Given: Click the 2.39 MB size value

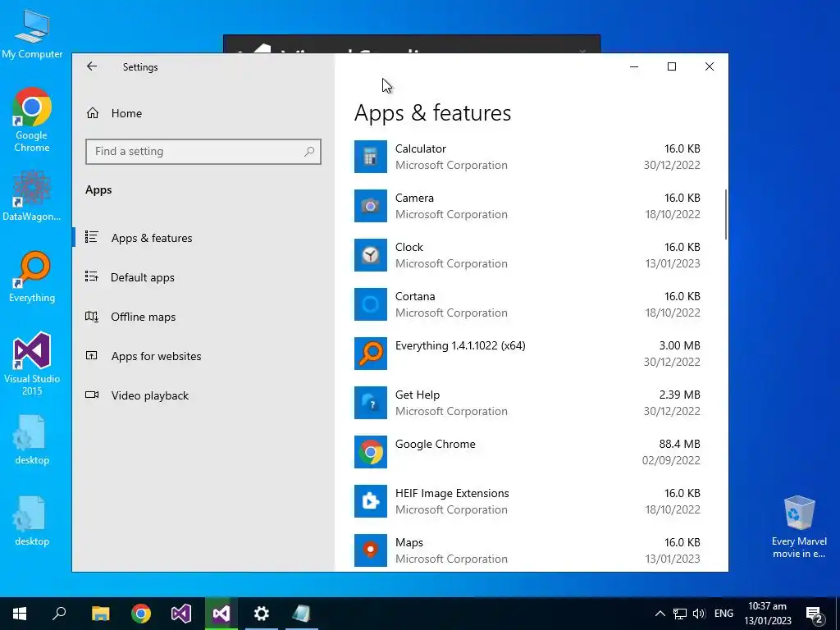Looking at the screenshot, I should coord(679,395).
